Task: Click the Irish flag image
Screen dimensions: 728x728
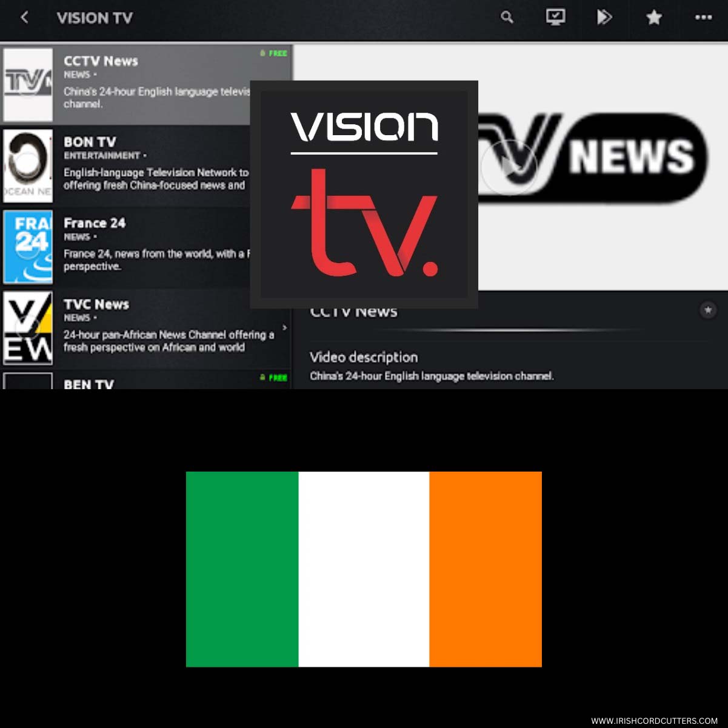Action: (x=364, y=569)
